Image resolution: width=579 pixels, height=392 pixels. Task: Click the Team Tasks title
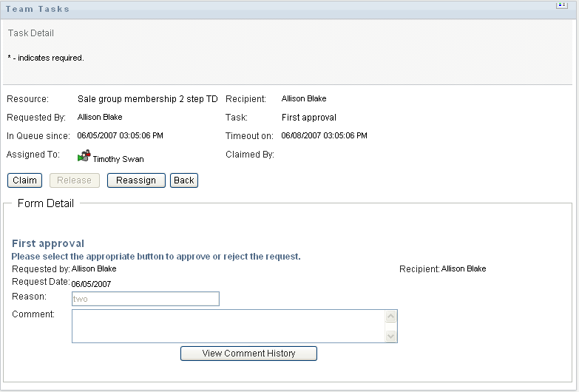coord(37,9)
